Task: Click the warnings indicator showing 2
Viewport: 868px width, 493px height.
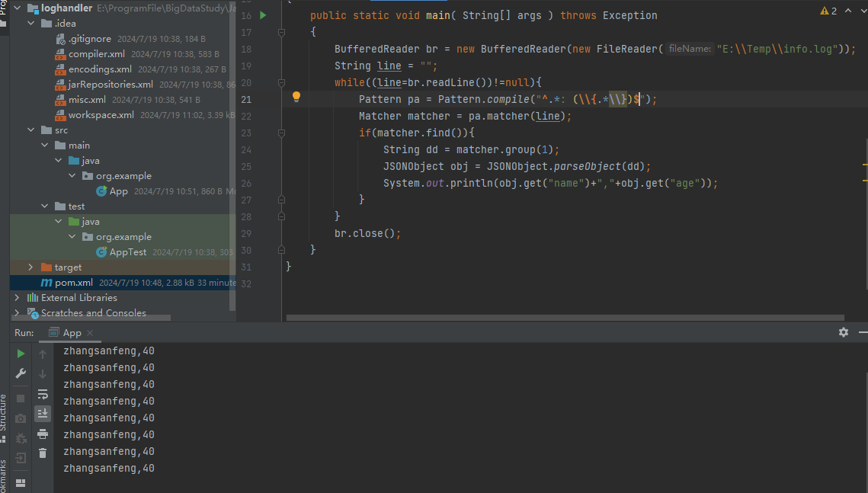Action: 829,11
